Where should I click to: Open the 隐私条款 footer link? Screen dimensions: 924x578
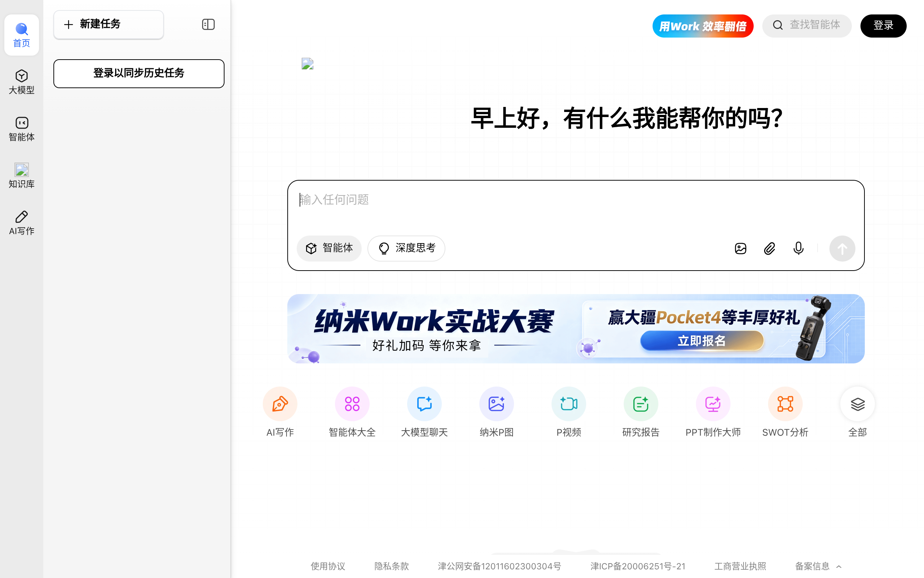[x=391, y=566]
